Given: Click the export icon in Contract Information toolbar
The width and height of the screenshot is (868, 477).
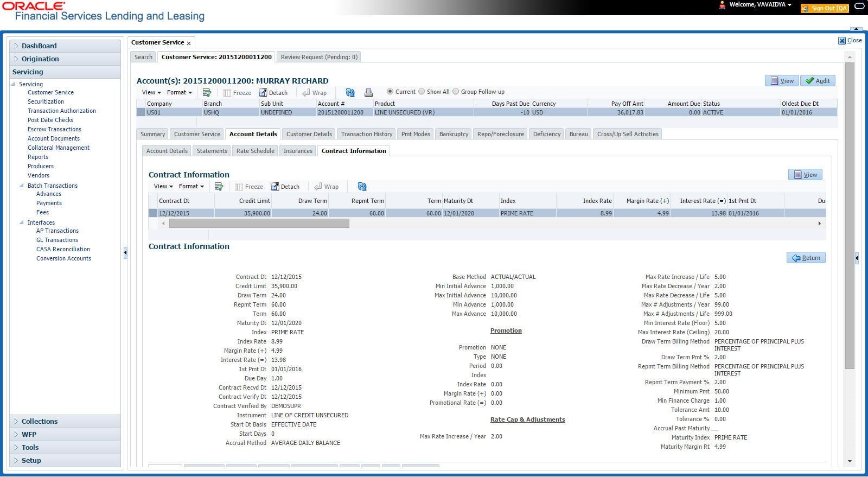Looking at the screenshot, I should click(219, 187).
